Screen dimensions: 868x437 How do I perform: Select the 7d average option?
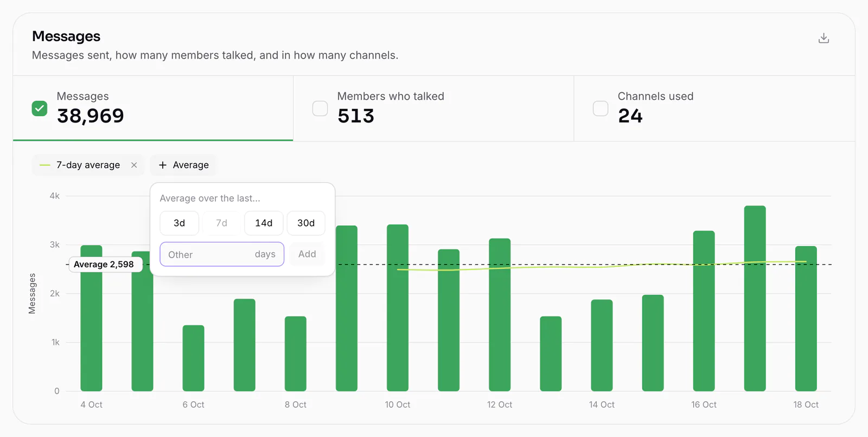tap(221, 223)
